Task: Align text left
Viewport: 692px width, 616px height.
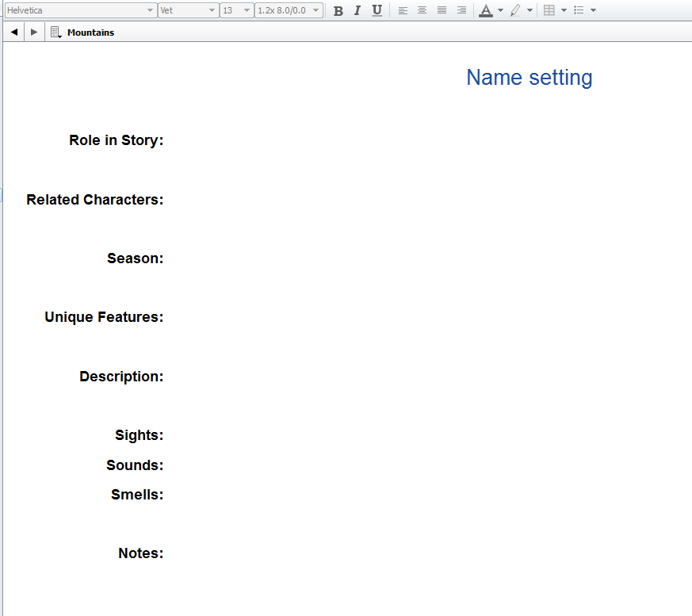Action: point(403,10)
